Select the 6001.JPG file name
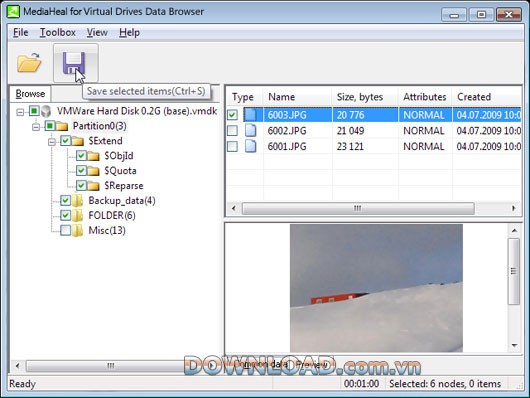Viewport: 530px width, 398px height. (287, 146)
